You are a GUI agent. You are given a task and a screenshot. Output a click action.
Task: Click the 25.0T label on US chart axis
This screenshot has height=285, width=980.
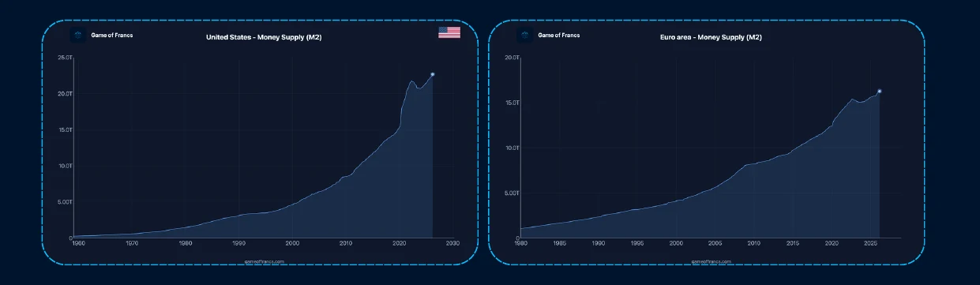(66, 58)
